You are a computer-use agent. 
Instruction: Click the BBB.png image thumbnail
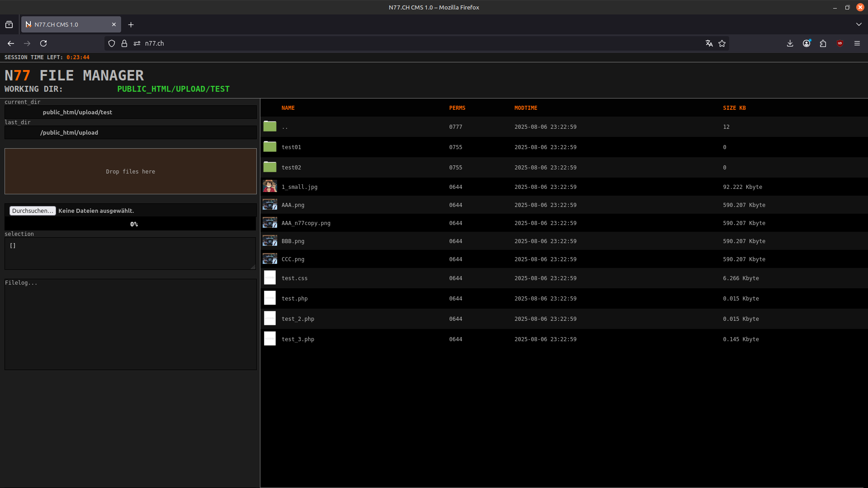tap(270, 241)
